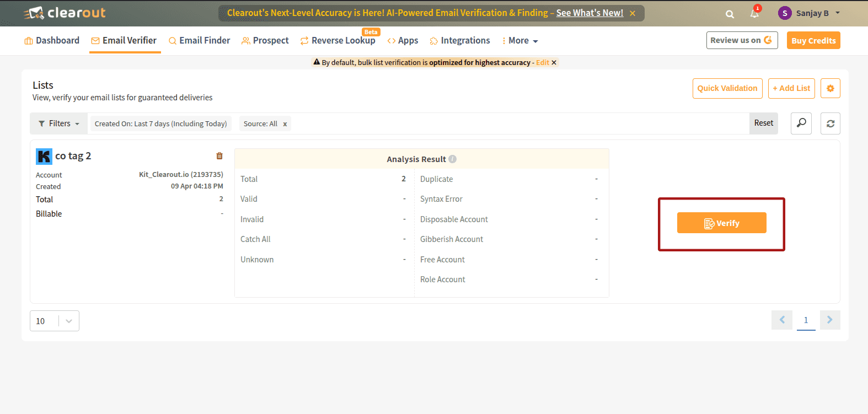Image resolution: width=868 pixels, height=414 pixels.
Task: Expand the Sanjay B account menu
Action: tap(809, 13)
